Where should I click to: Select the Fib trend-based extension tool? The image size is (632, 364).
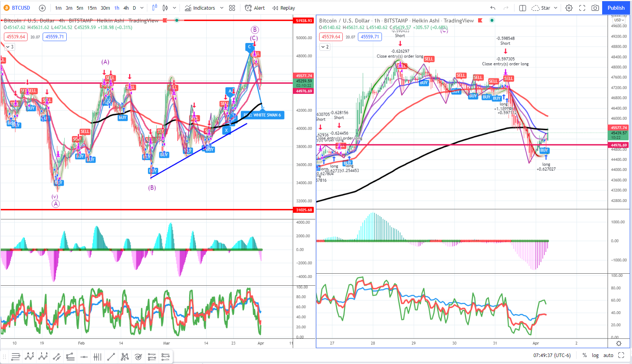coord(152,357)
